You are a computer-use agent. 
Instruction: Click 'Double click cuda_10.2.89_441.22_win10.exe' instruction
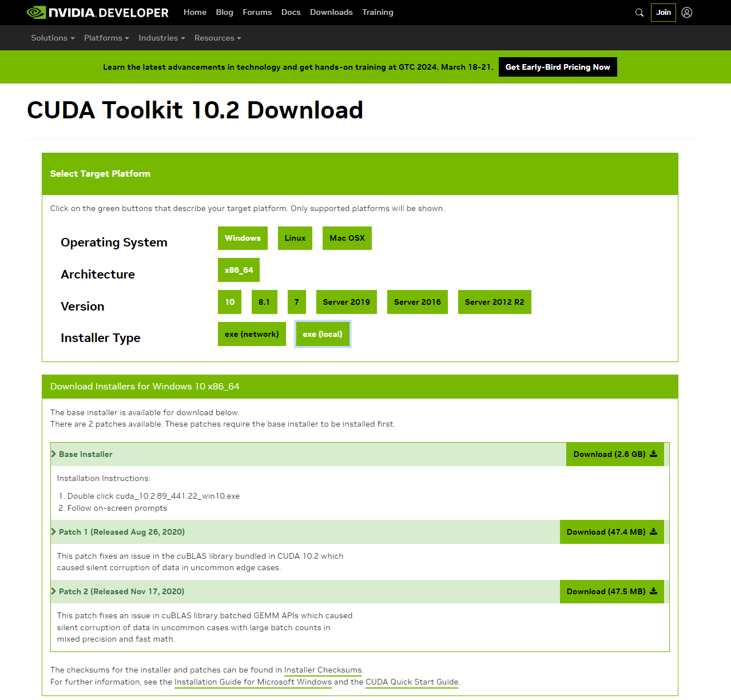coord(153,496)
